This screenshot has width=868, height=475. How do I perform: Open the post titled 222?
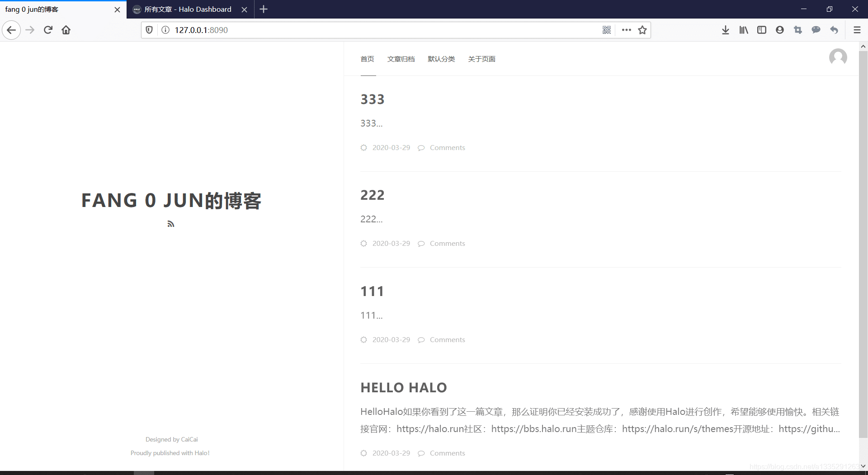click(x=373, y=195)
